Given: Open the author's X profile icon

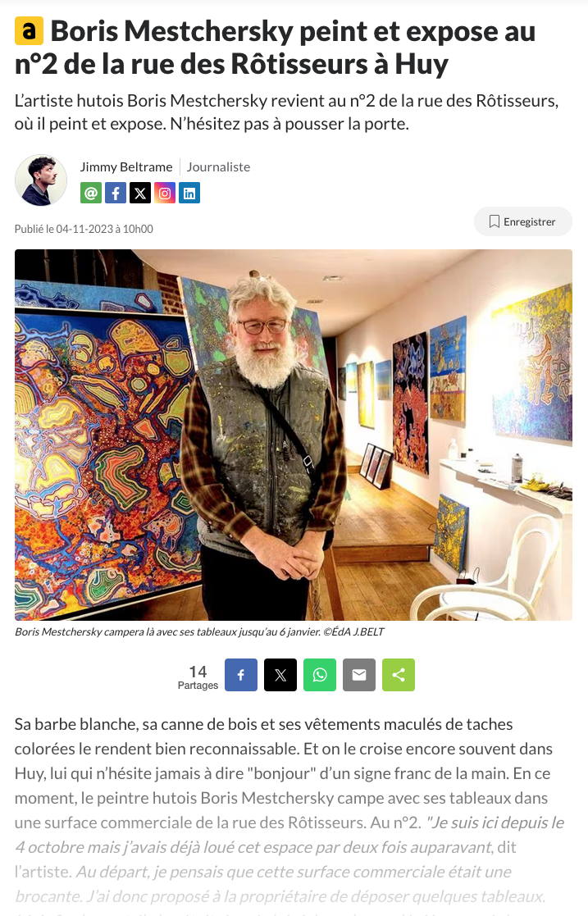Looking at the screenshot, I should (x=140, y=193).
